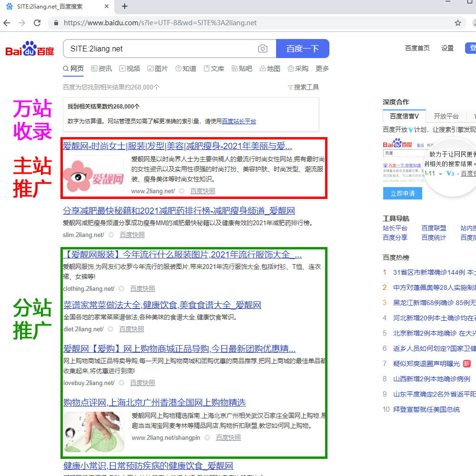Open 站长平台 tool link
476x476 pixels.
coord(395,228)
